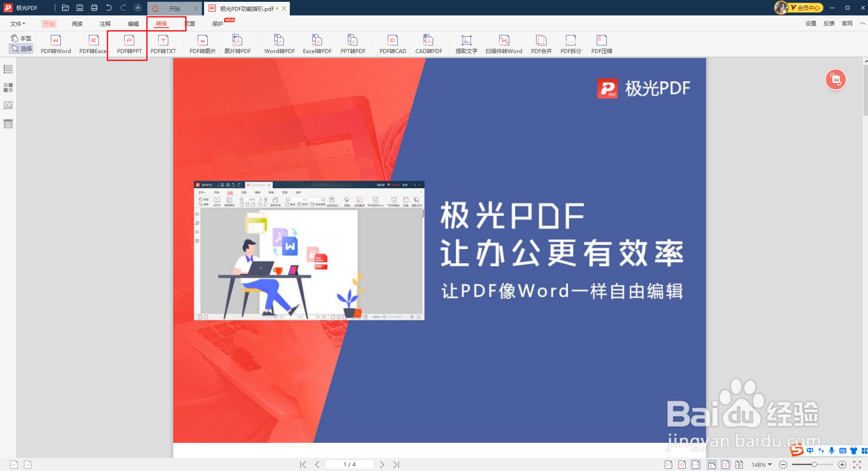Viewport: 868px width, 471px height.
Task: Click the PDF合并 merge tool
Action: click(541, 44)
